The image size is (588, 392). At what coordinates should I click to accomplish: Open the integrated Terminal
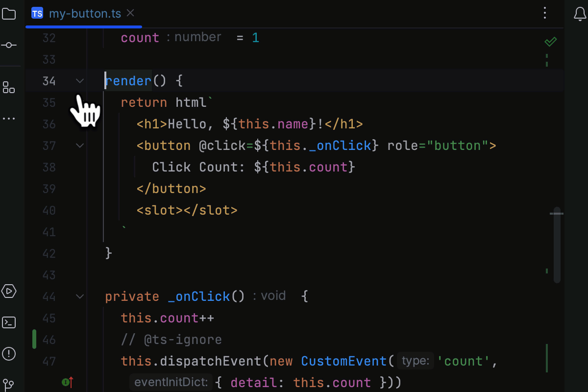9,322
